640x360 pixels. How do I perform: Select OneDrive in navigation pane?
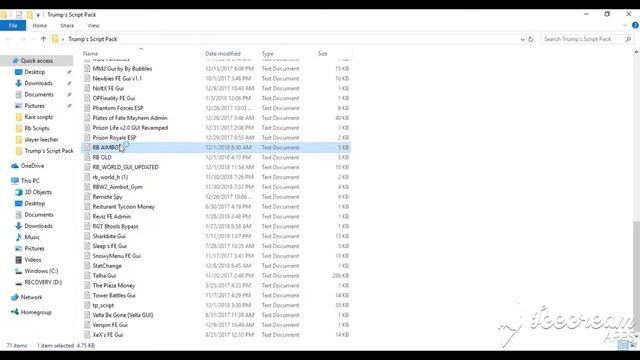pyautogui.click(x=32, y=166)
